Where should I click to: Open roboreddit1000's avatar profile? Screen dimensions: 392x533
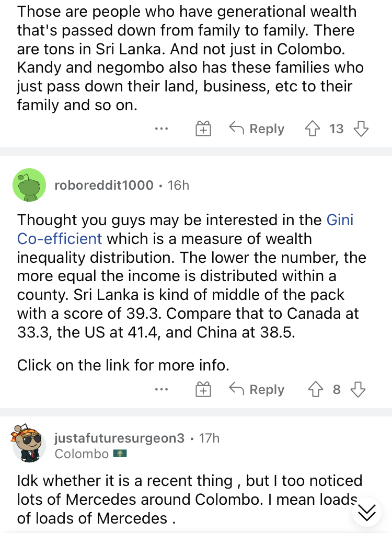[x=29, y=185]
